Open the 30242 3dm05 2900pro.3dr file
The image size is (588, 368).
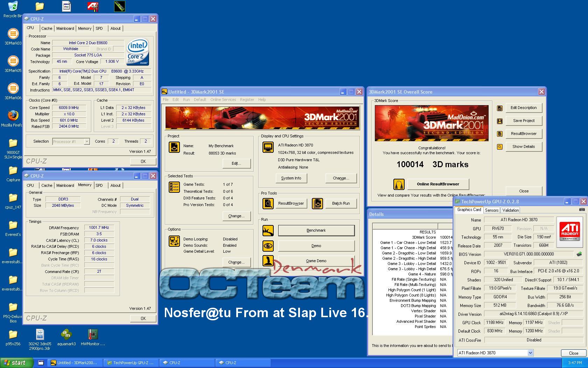pos(40,340)
